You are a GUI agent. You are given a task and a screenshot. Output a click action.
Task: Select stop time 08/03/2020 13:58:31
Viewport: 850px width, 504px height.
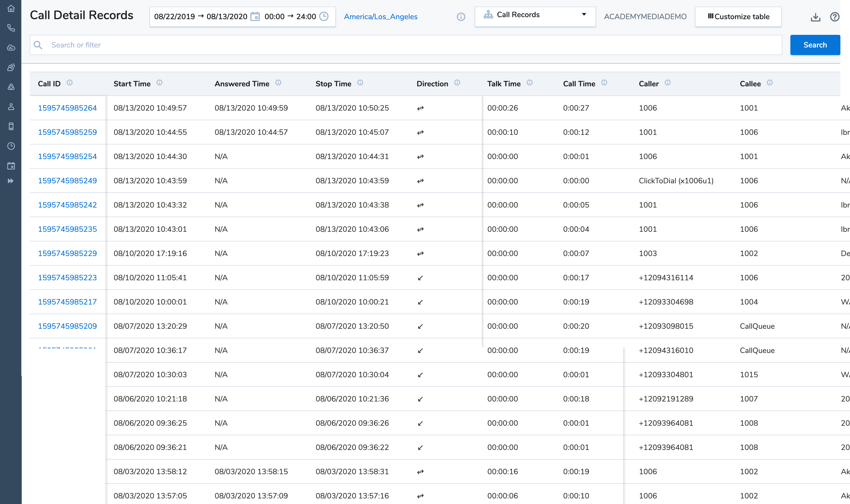point(352,472)
